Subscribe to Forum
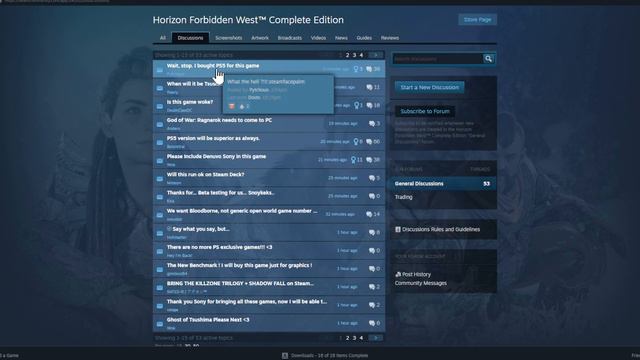640x360 pixels. point(425,111)
